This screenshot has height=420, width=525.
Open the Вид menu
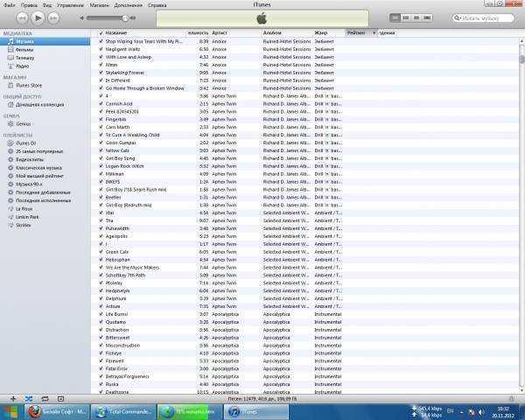[47, 5]
